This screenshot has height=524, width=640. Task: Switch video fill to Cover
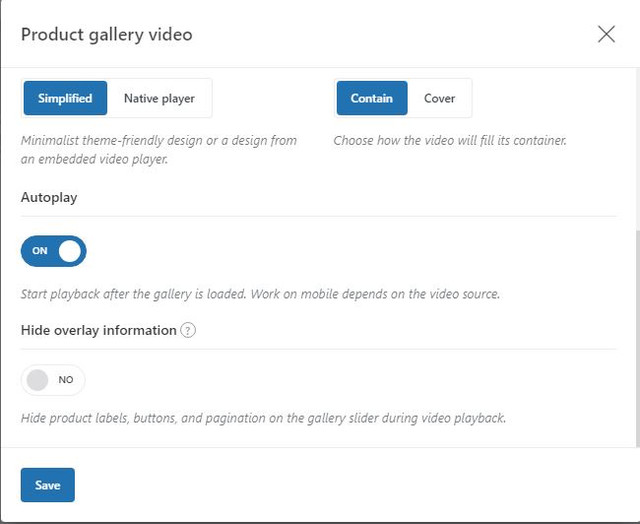(439, 98)
